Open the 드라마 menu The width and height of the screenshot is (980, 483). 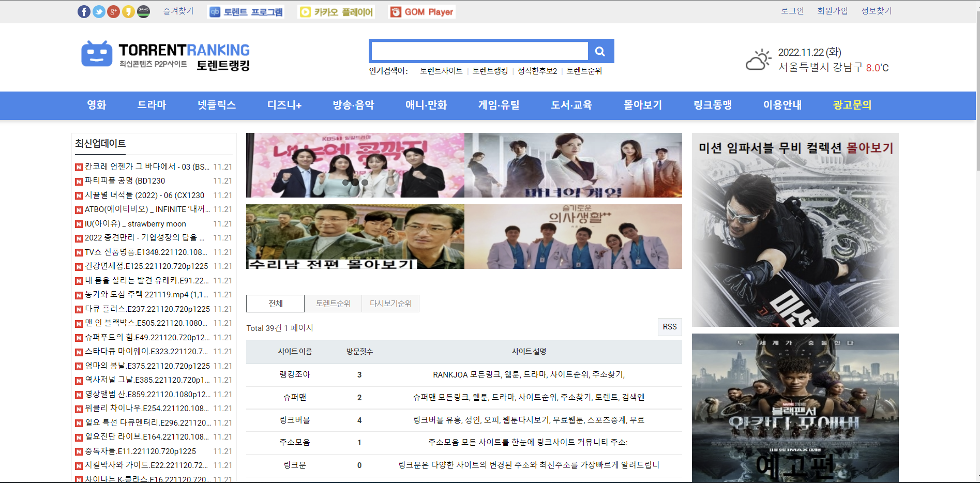(x=152, y=105)
